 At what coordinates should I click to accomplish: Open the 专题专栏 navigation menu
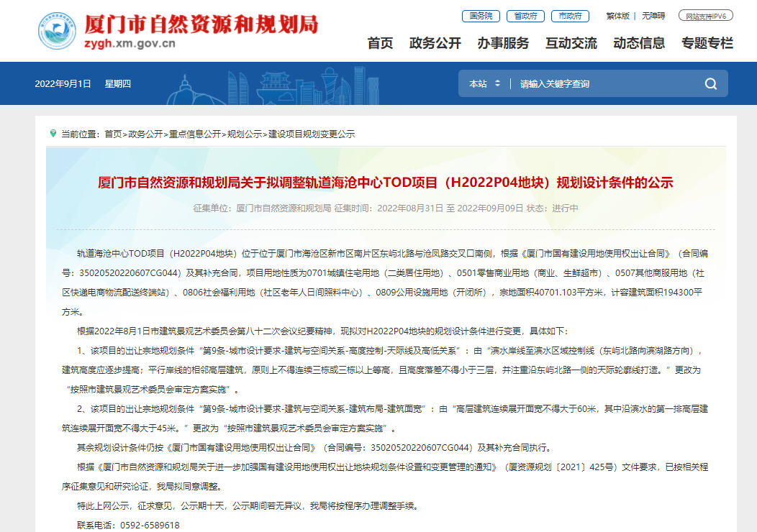707,43
